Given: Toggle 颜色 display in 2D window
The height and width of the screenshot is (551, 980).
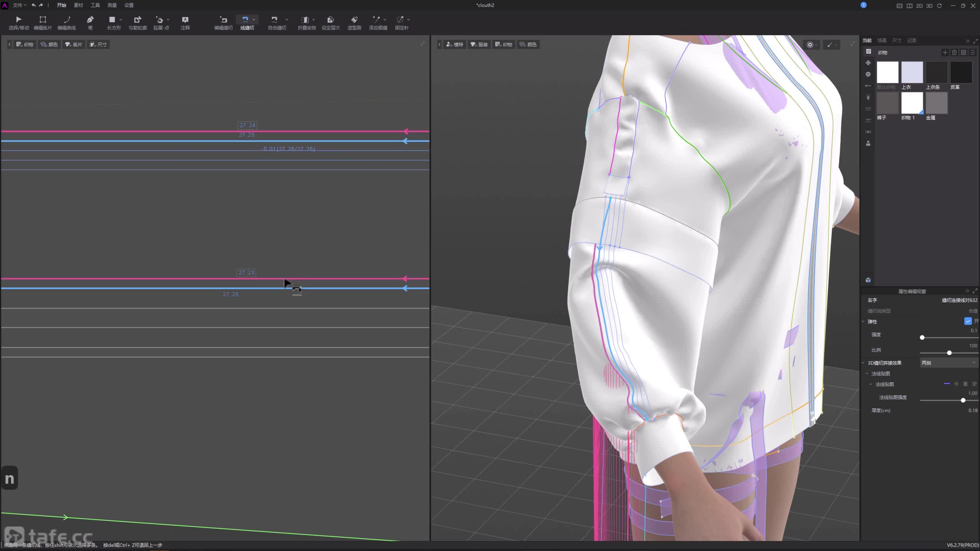Looking at the screenshot, I should [x=49, y=44].
